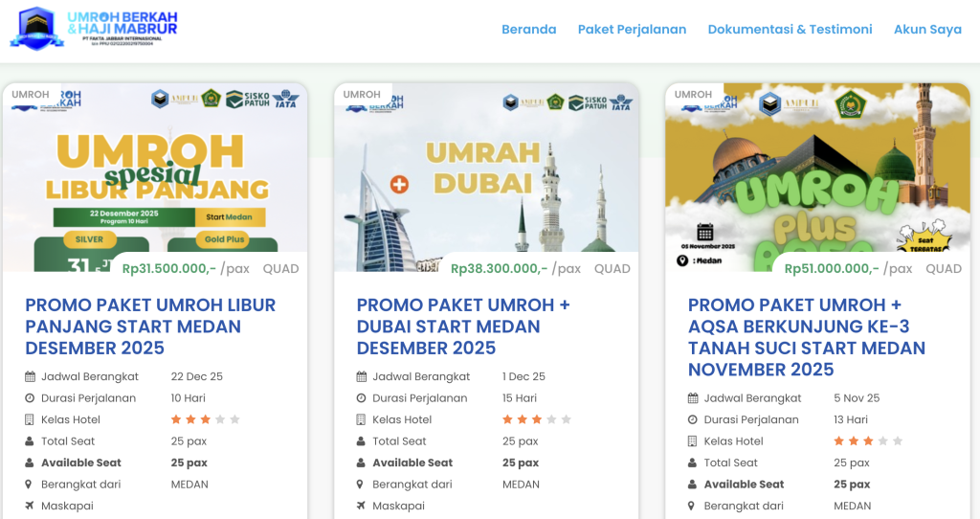Click hotel building icon on Dubai card
The image size is (980, 519).
tap(361, 419)
